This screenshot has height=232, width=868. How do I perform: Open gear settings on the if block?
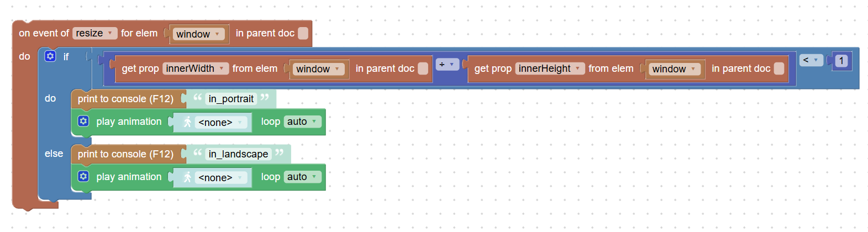(50, 56)
